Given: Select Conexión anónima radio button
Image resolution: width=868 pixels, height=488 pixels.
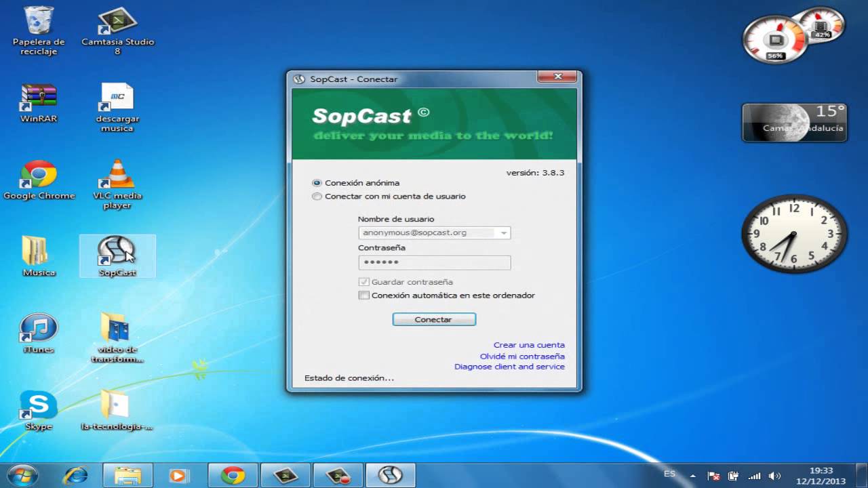Looking at the screenshot, I should point(317,183).
